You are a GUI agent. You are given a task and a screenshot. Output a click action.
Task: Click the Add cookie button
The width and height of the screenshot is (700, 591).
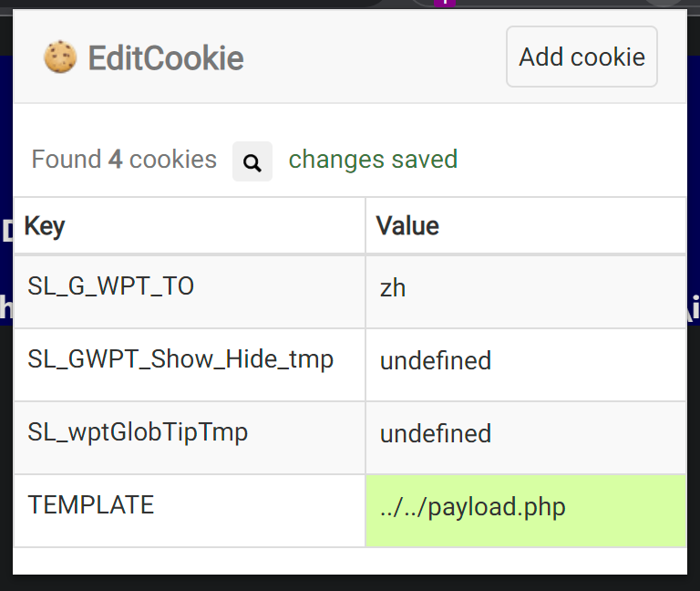tap(582, 57)
